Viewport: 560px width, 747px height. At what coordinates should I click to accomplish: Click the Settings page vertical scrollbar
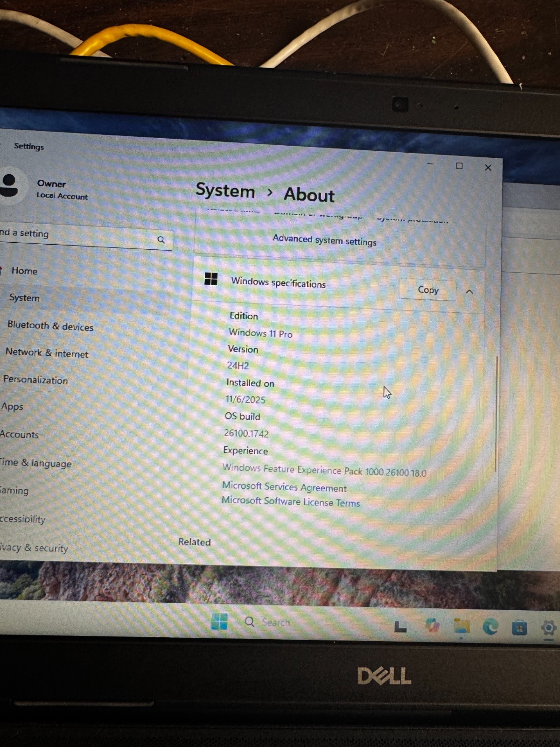click(497, 415)
